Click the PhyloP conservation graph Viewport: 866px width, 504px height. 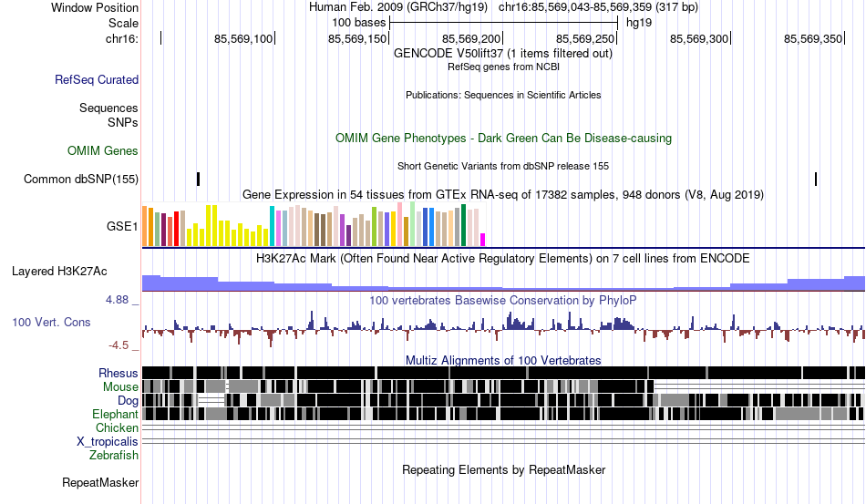[503, 328]
